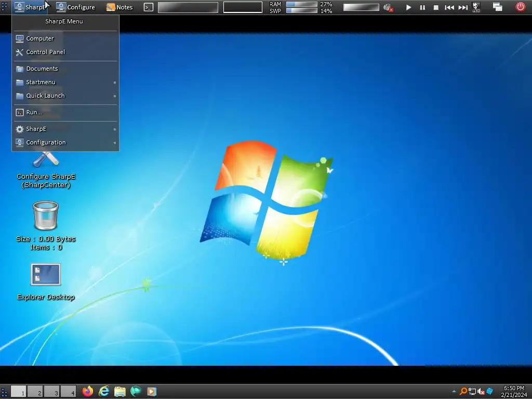Viewport: 532px width, 399px height.
Task: Click the 14% swap percentage text
Action: [326, 11]
